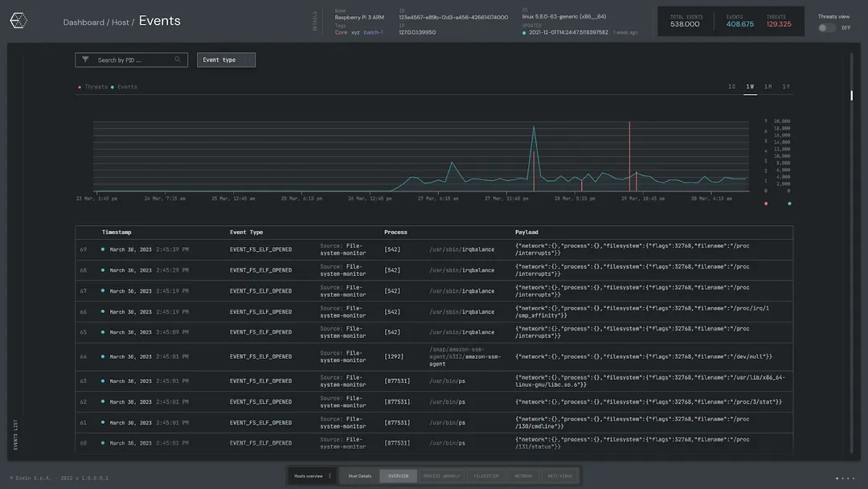Screen dimensions: 868x489
Task: Click the kebab menu beside Hosts overview
Action: point(330,475)
